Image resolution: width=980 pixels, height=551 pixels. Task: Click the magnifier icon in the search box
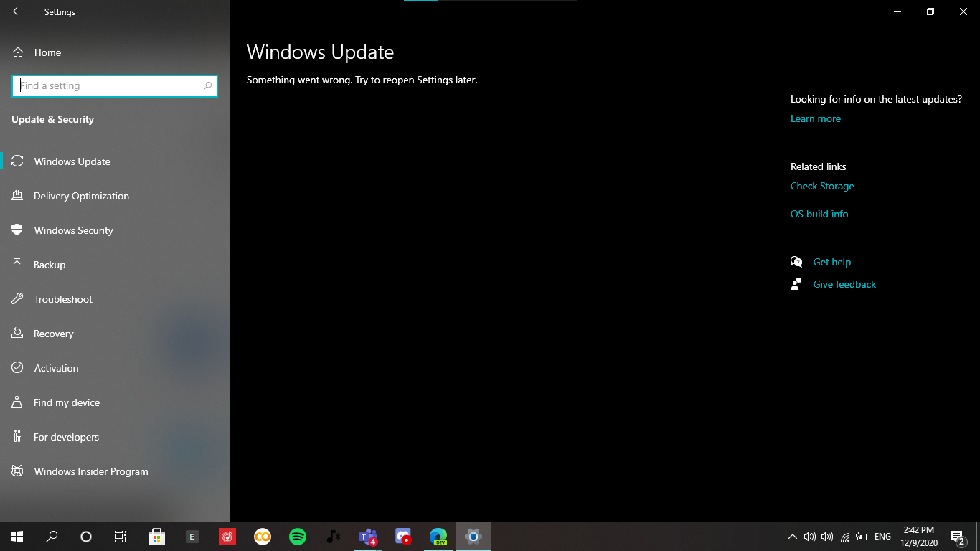click(207, 85)
